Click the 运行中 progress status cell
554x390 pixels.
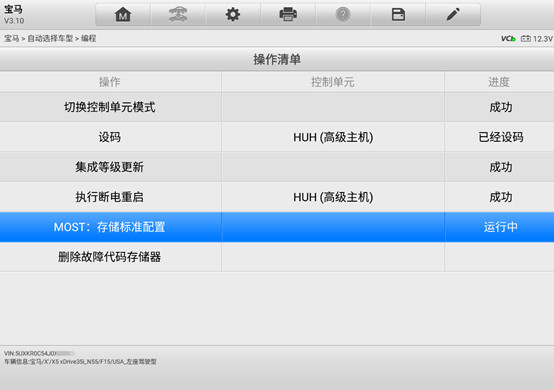[500, 227]
